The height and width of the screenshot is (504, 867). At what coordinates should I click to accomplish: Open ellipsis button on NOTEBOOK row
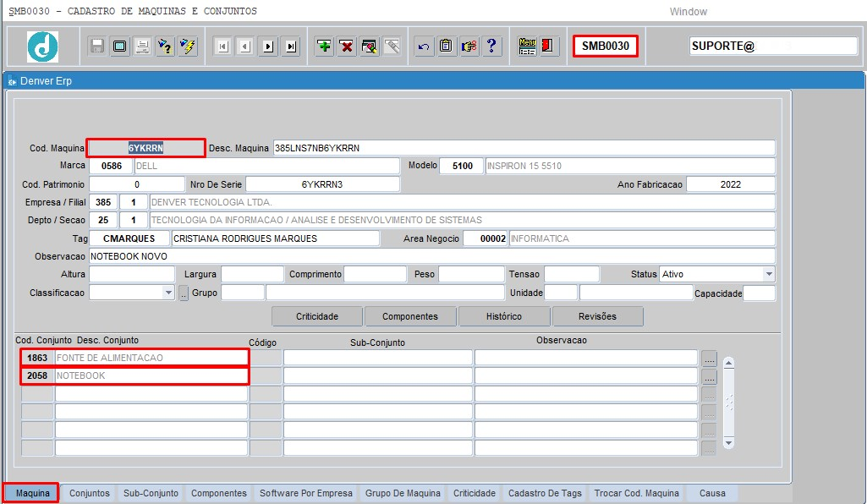coord(710,377)
